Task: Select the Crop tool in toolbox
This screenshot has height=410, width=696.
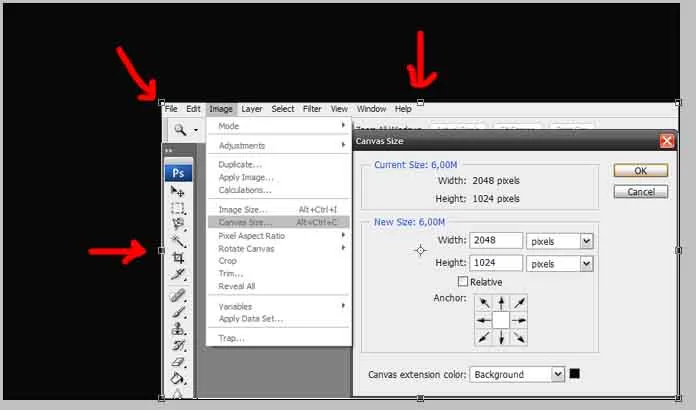Action: pyautogui.click(x=178, y=257)
